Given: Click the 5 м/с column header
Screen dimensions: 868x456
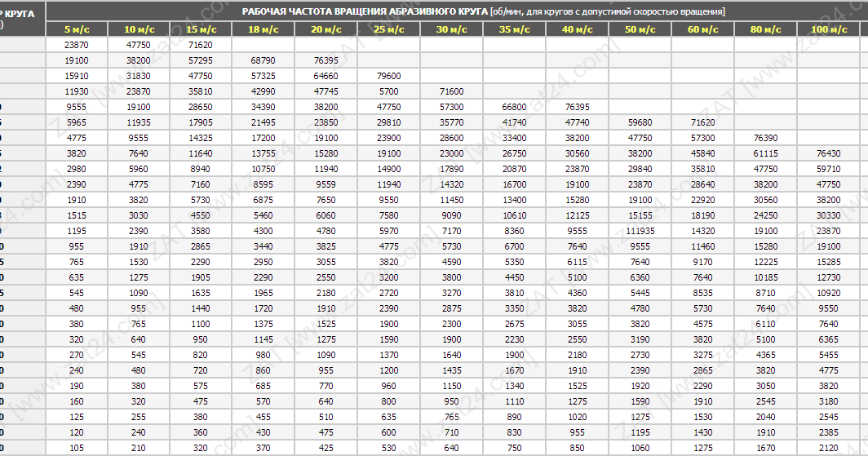Looking at the screenshot, I should point(77,29).
